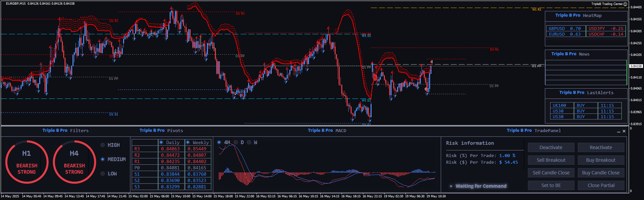Click the UK100 BUY alert row
Screen dimensions: 644x200
[585, 105]
